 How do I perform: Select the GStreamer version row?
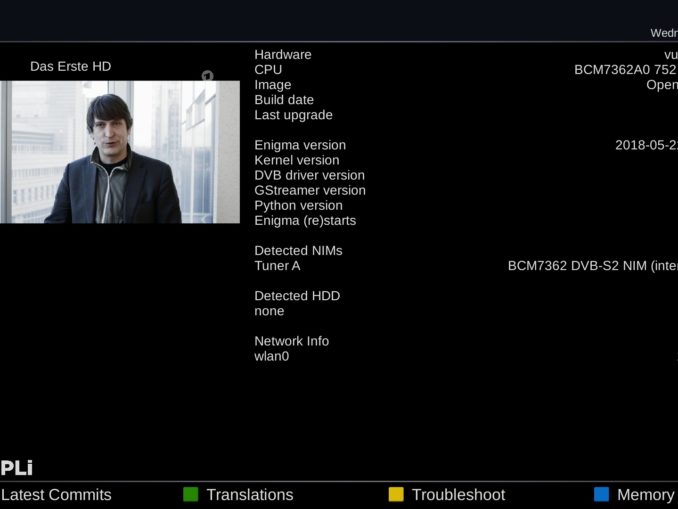[310, 190]
